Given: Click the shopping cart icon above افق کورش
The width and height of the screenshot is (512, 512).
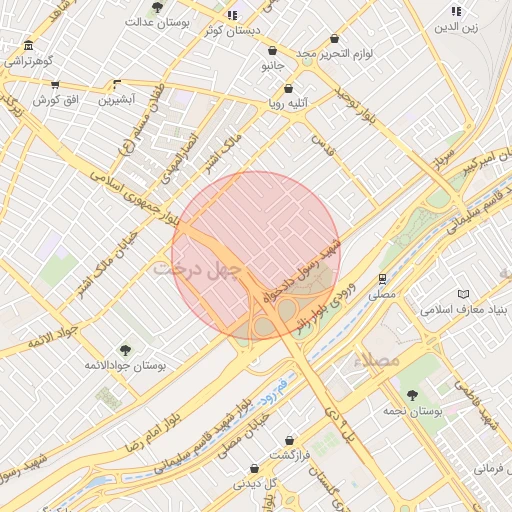Looking at the screenshot, I should 55,85.
